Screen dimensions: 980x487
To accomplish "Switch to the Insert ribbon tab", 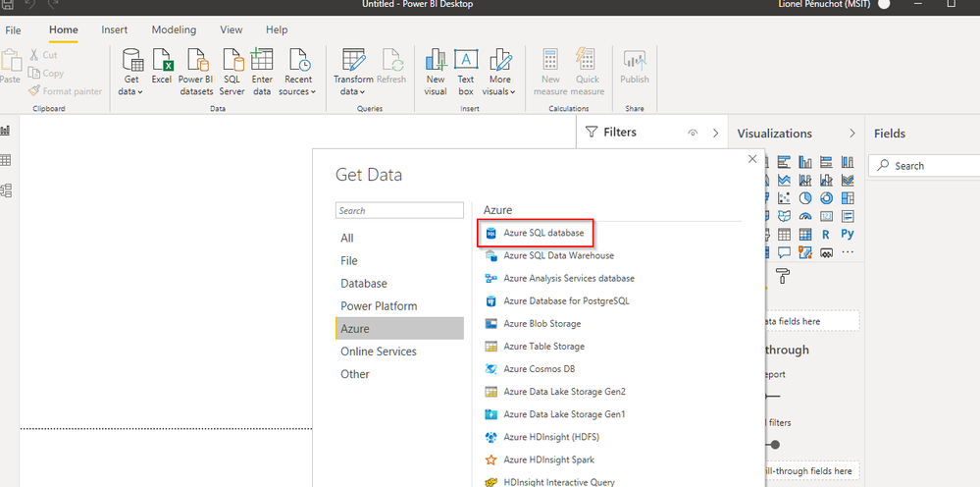I will pyautogui.click(x=115, y=30).
